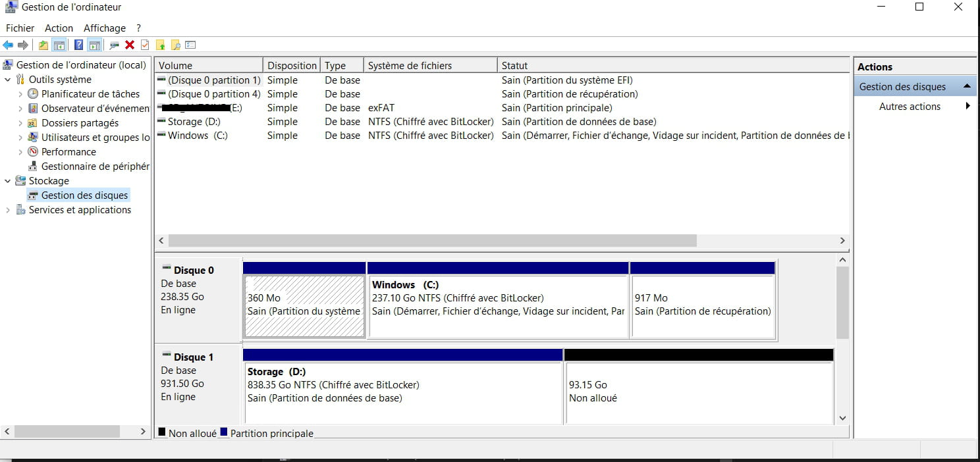980x462 pixels.
Task: Expand the Services et applications node
Action: pos(8,210)
